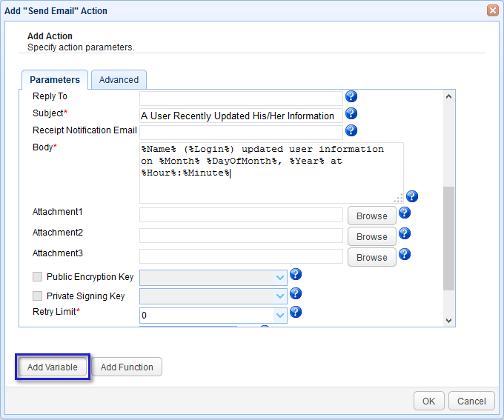Click into the Subject text field
This screenshot has width=504, height=420.
(x=241, y=116)
